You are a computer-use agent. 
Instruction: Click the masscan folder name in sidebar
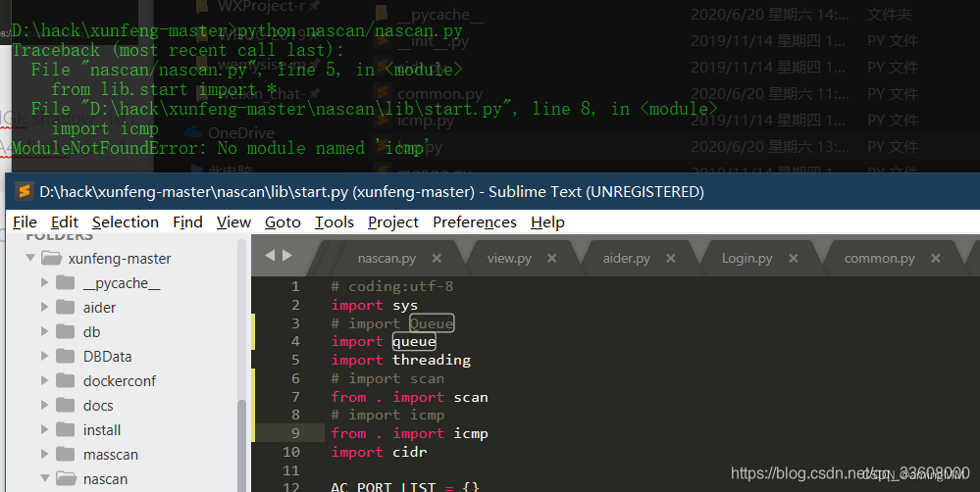click(x=111, y=455)
